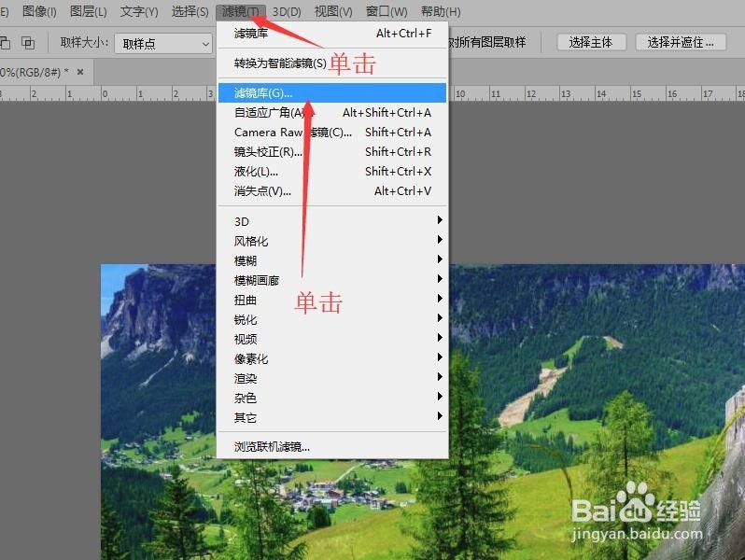The height and width of the screenshot is (560, 745).
Task: Open the 取样大小 取样点 dropdown
Action: pos(163,44)
